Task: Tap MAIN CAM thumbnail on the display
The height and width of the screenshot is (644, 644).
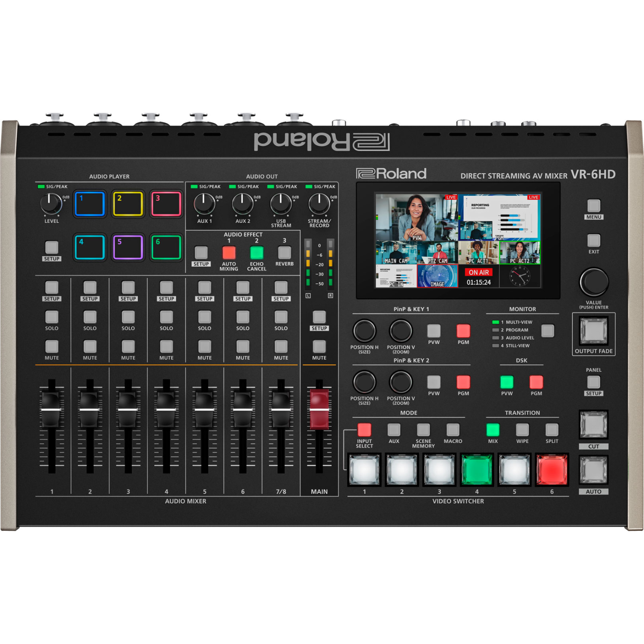Action: 396,252
